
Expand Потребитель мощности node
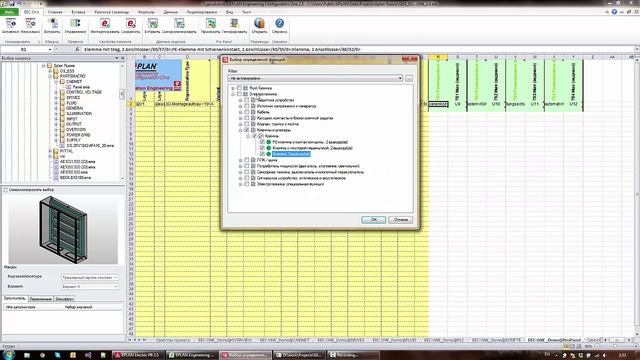pos(240,166)
